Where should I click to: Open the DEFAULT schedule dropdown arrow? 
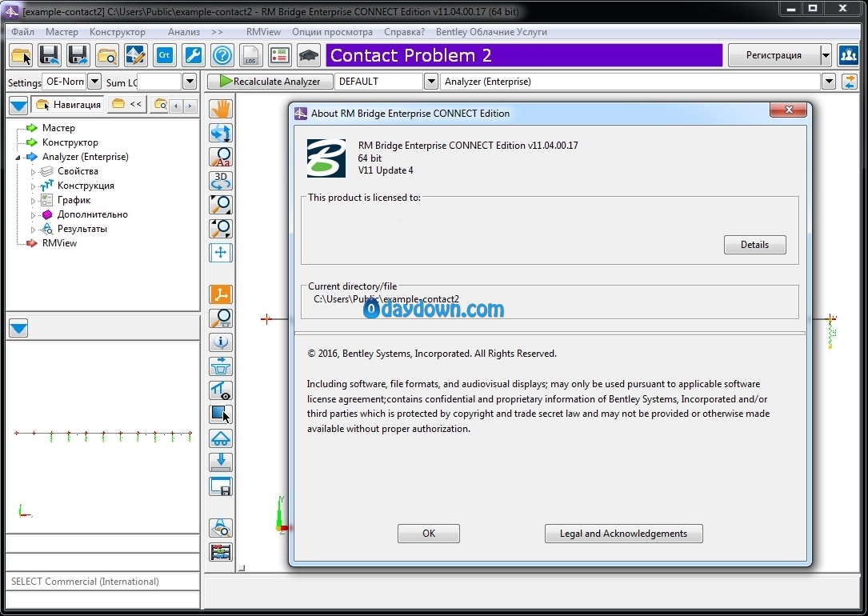coord(431,82)
